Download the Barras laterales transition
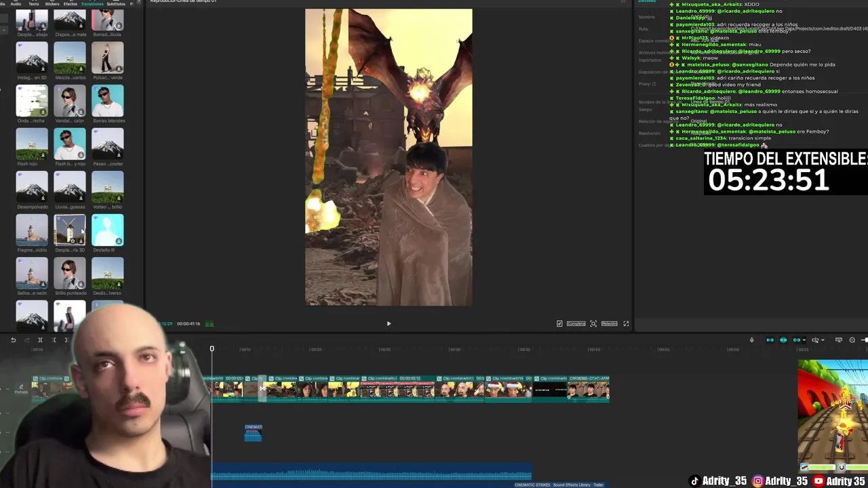This screenshot has height=488, width=868. (x=119, y=111)
